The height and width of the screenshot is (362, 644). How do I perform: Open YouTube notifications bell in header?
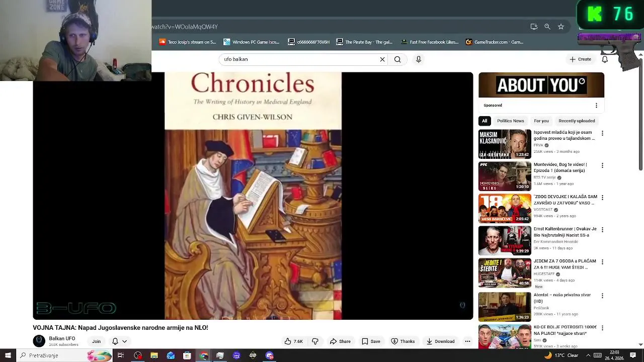(605, 59)
